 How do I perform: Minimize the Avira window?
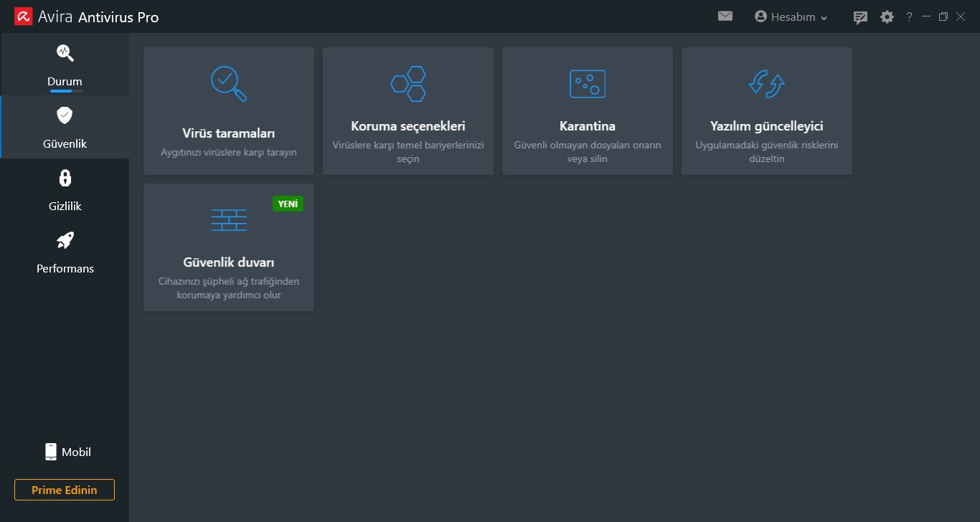point(926,16)
